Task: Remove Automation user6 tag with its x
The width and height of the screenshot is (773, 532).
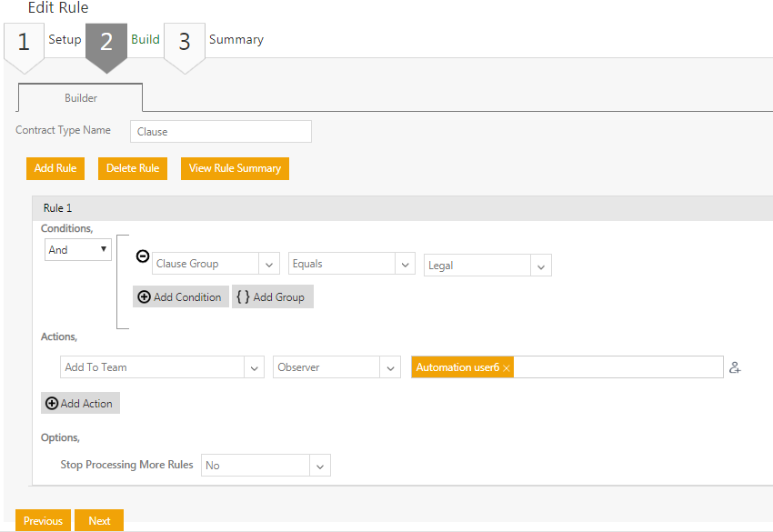Action: tap(506, 368)
